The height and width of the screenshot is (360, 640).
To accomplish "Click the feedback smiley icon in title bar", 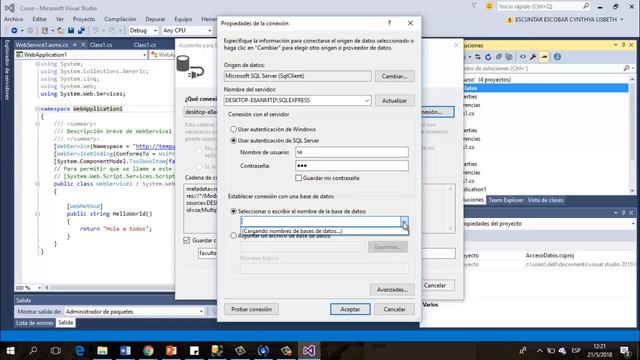I will click(489, 6).
